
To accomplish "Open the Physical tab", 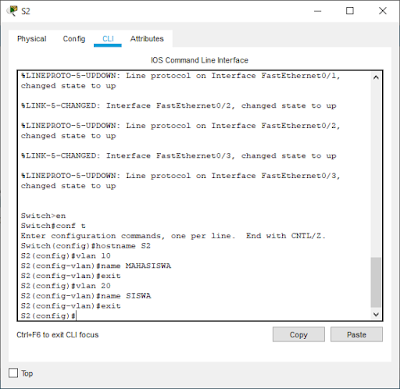I will pyautogui.click(x=32, y=39).
